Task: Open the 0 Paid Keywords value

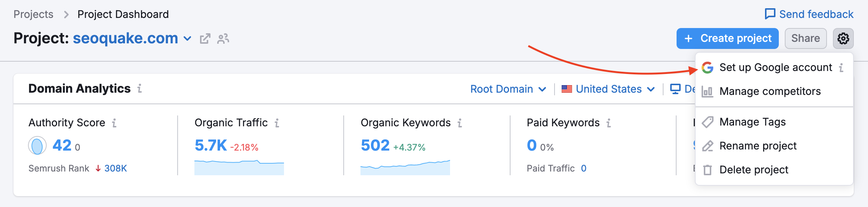Action: tap(532, 145)
